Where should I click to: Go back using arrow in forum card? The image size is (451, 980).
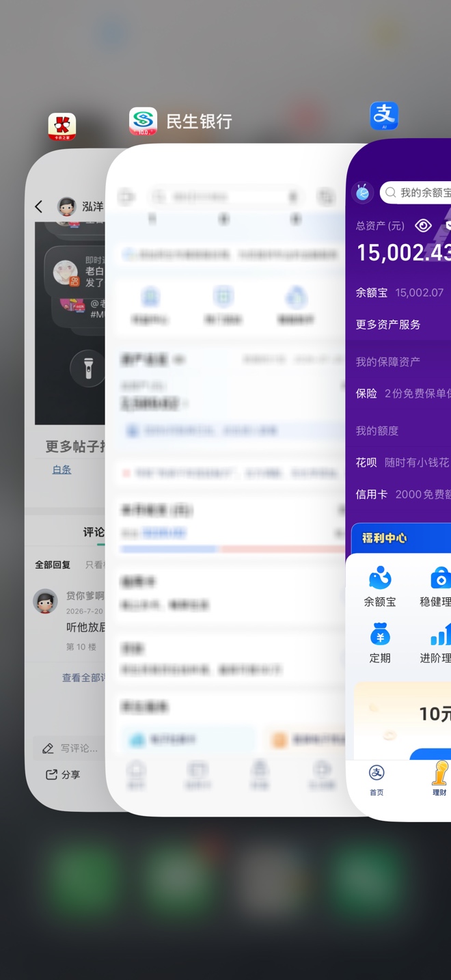(39, 206)
